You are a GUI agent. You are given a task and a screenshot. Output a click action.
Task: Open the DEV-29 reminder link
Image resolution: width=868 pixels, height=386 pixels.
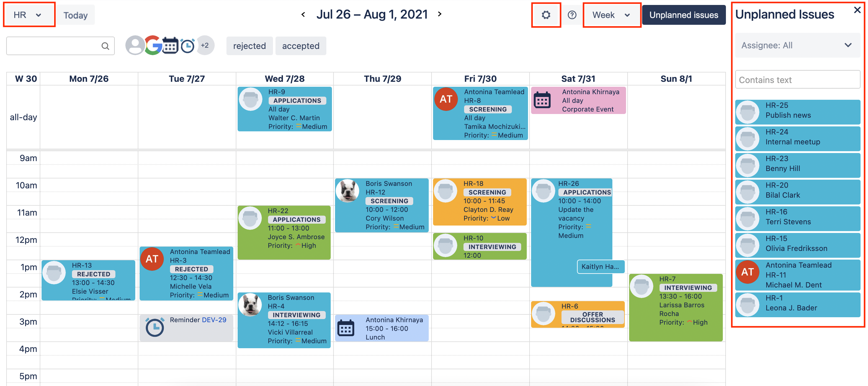pyautogui.click(x=214, y=320)
